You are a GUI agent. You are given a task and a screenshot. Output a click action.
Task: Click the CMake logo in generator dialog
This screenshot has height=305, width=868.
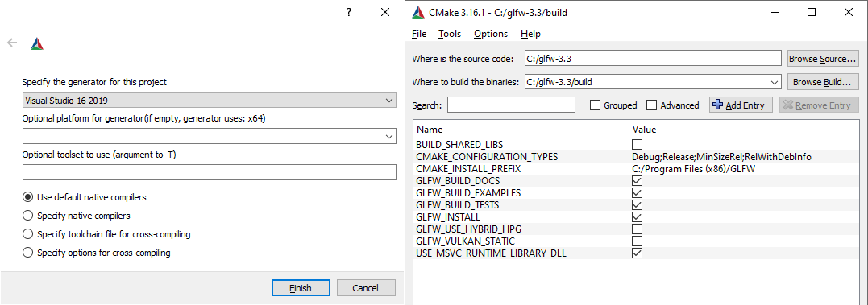click(37, 43)
